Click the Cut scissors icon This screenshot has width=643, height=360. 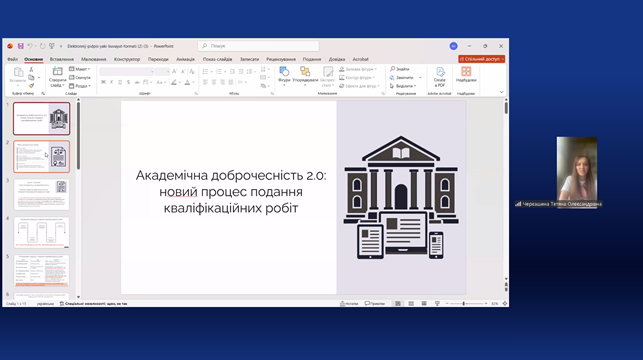(31, 69)
